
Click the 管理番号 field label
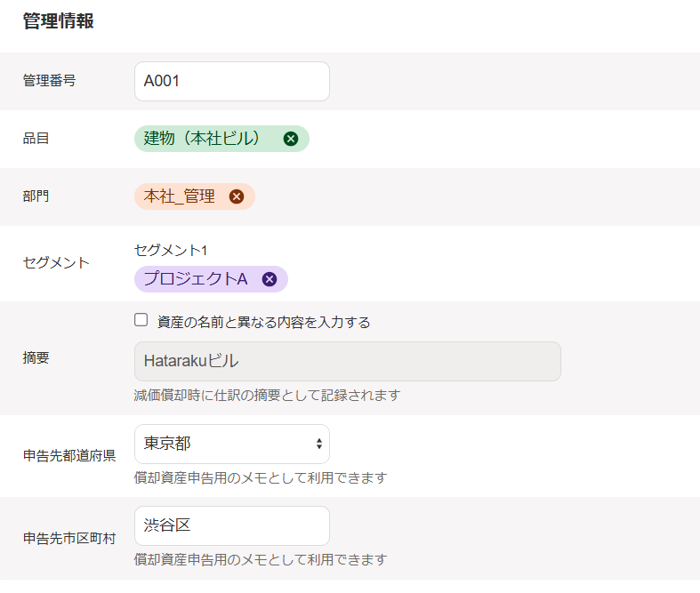[x=49, y=81]
